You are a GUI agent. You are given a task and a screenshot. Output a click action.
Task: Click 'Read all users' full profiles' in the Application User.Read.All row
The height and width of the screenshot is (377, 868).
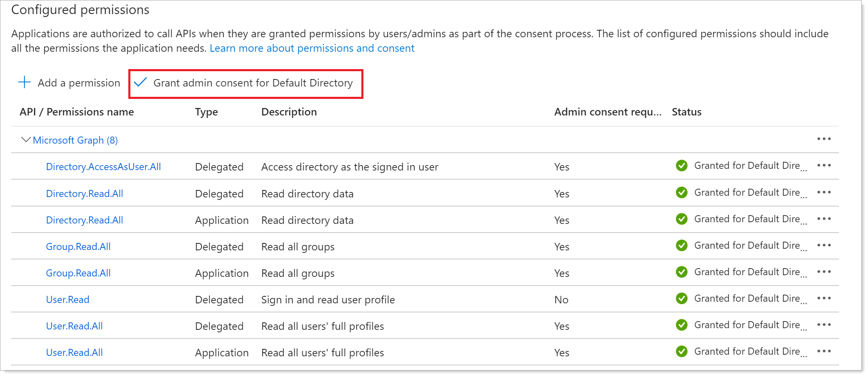tap(322, 353)
